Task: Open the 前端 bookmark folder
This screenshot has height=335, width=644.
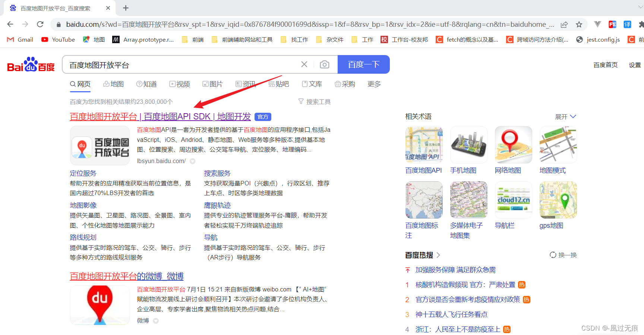Action: [x=193, y=39]
